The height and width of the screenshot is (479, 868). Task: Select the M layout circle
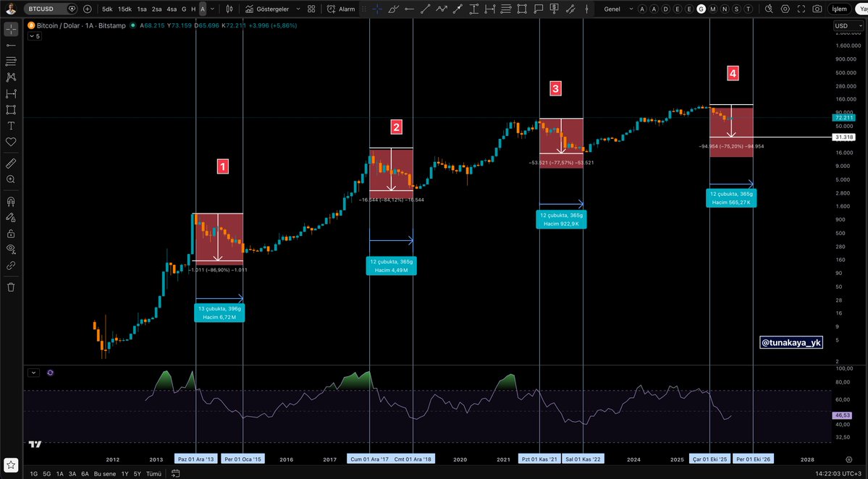[x=713, y=9]
